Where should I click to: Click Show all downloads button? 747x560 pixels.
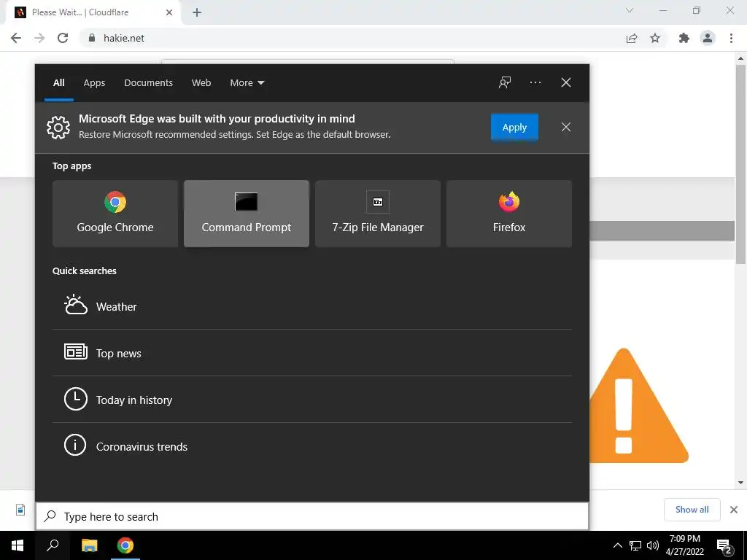692,510
